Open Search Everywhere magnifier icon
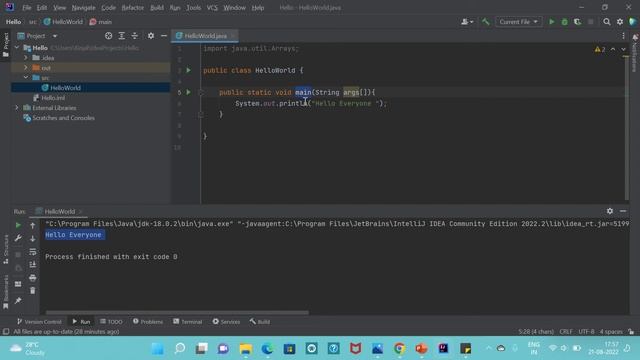 (607, 22)
